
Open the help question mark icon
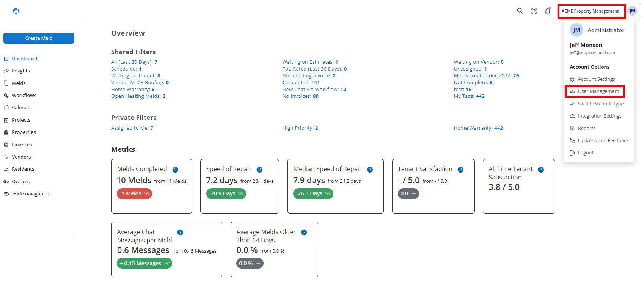tap(534, 11)
